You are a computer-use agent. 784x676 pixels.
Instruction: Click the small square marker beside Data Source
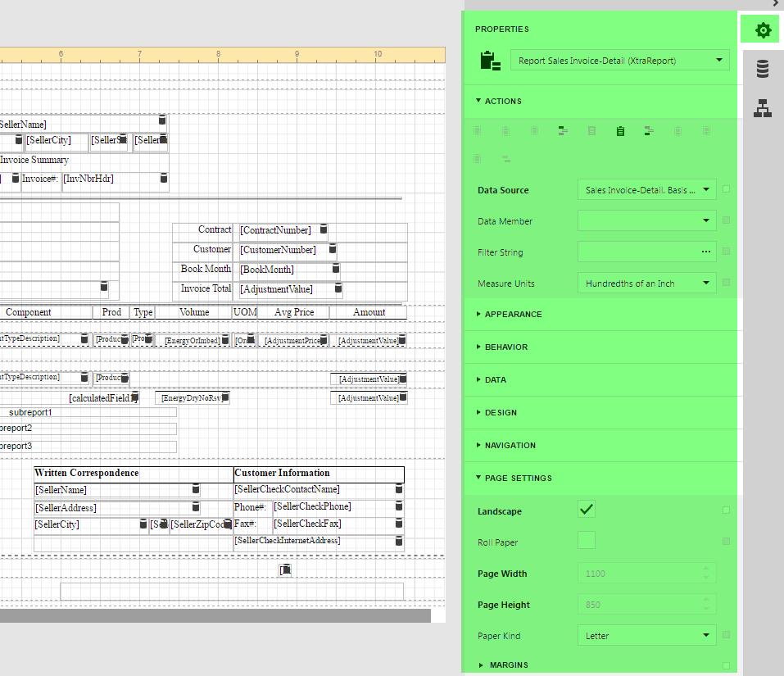(726, 189)
